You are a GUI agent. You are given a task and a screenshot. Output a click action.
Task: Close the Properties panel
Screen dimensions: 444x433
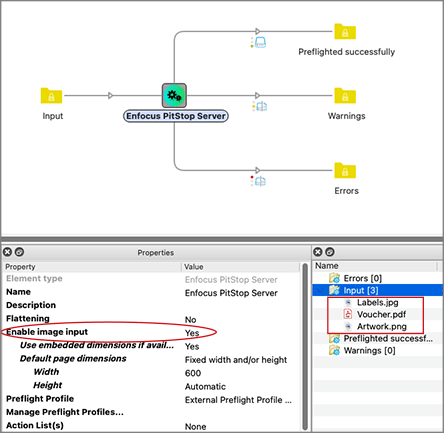pyautogui.click(x=7, y=252)
